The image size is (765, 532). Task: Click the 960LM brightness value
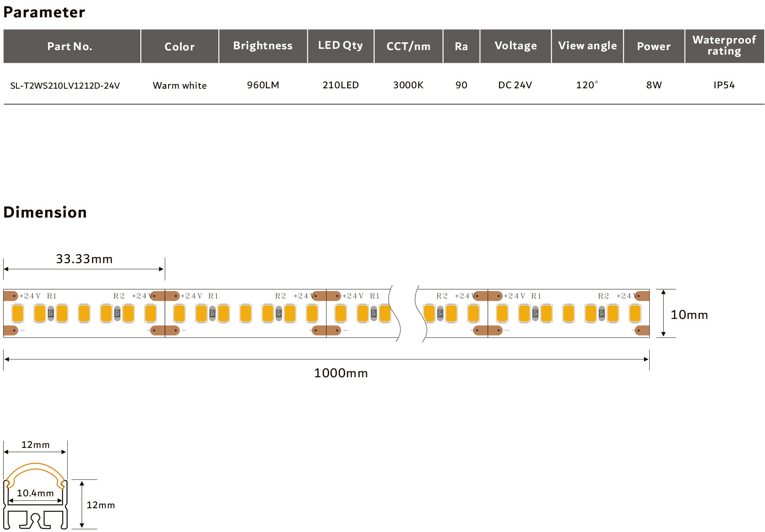(x=263, y=85)
